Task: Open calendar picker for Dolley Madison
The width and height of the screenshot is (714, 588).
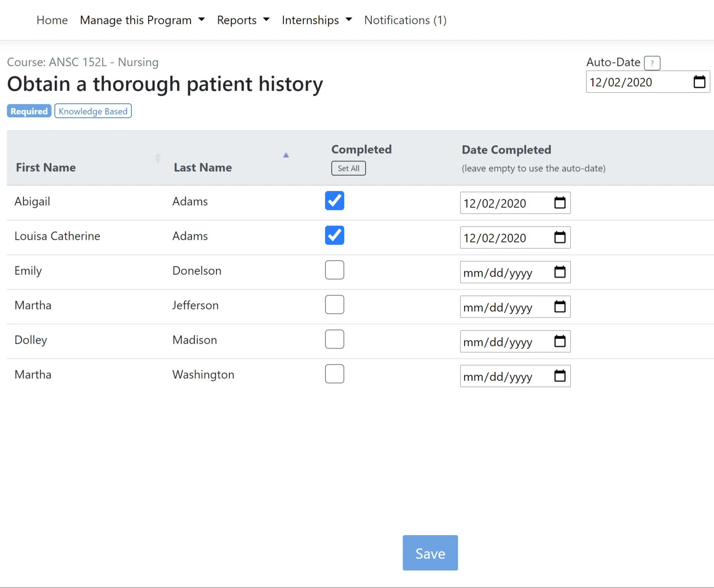Action: click(559, 341)
